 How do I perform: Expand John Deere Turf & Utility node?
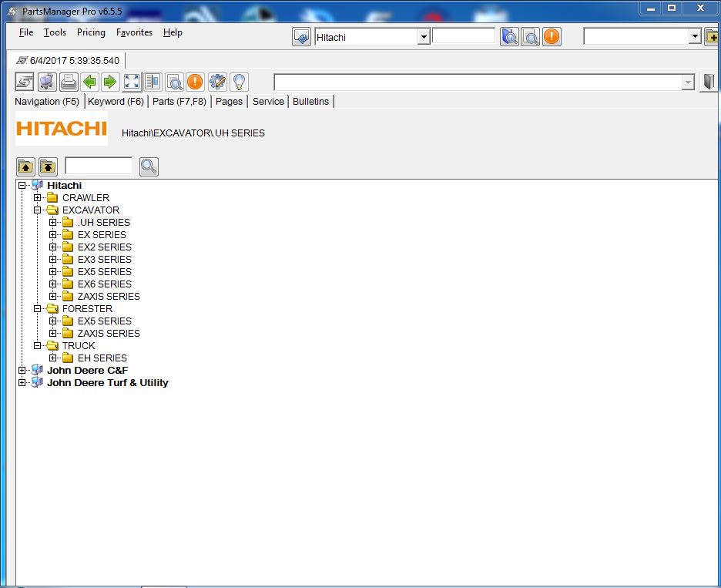click(22, 383)
